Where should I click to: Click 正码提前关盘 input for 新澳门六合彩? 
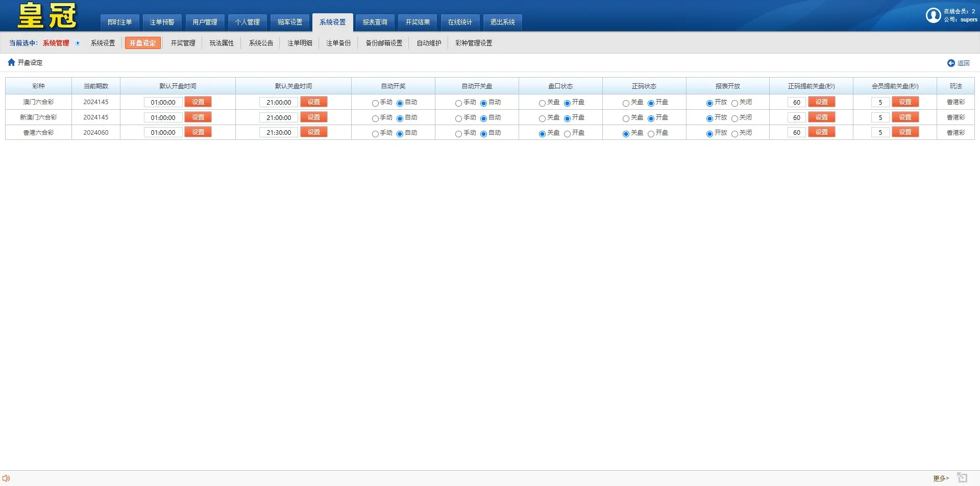pyautogui.click(x=796, y=118)
